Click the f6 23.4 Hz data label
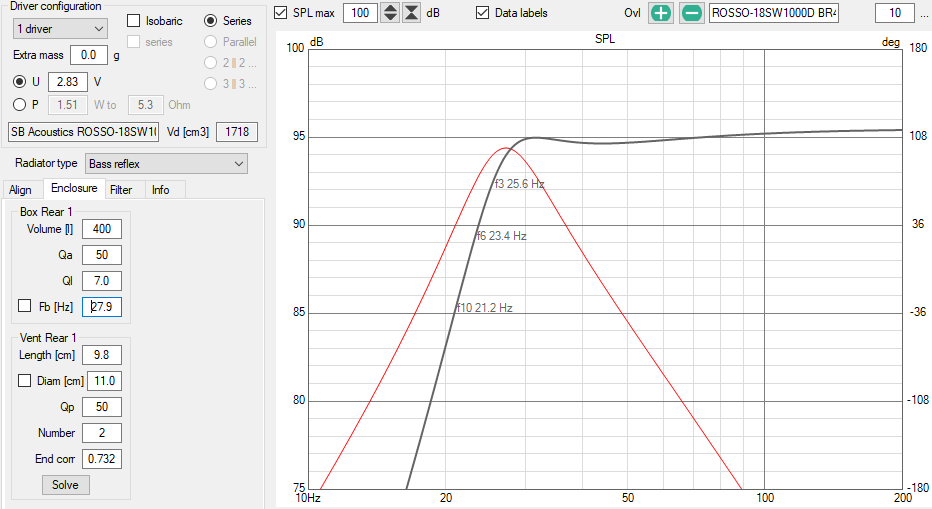This screenshot has width=932, height=509. [x=501, y=235]
